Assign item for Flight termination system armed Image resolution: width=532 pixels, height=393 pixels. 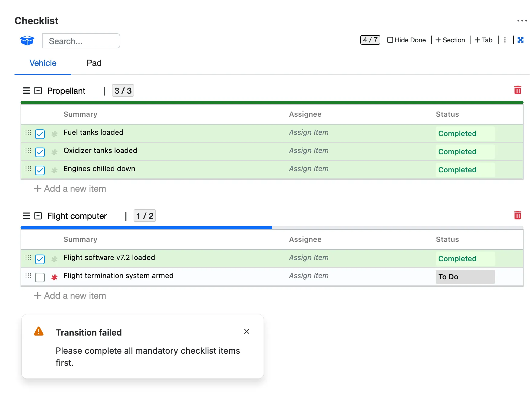pos(309,276)
